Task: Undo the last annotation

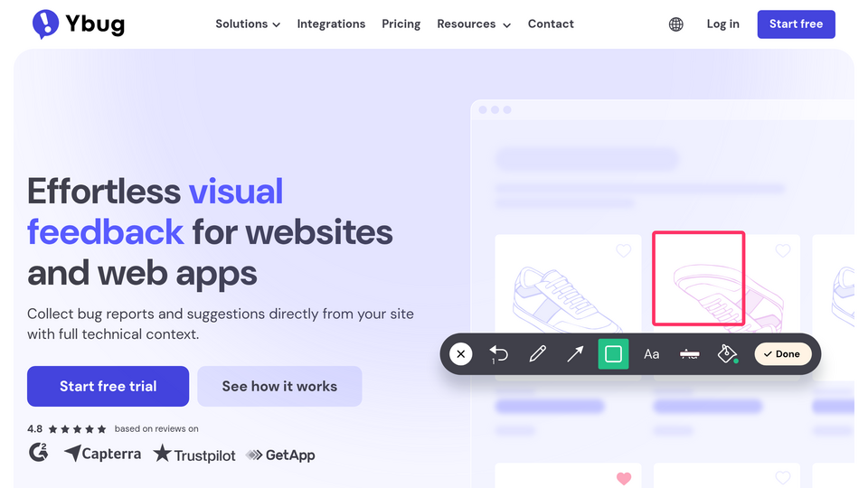Action: tap(498, 354)
